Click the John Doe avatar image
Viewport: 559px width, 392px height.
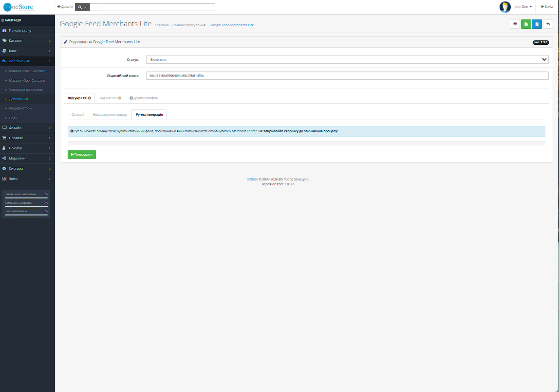505,7
